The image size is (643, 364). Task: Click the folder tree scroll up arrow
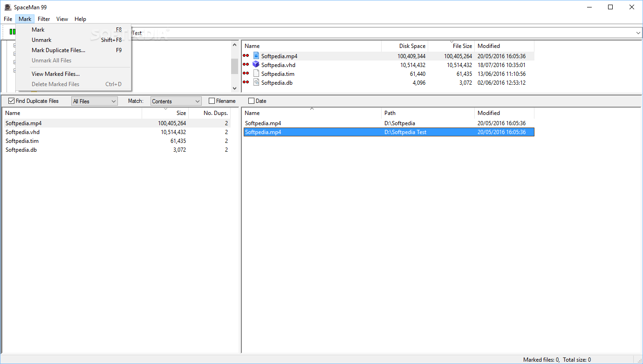coord(234,45)
